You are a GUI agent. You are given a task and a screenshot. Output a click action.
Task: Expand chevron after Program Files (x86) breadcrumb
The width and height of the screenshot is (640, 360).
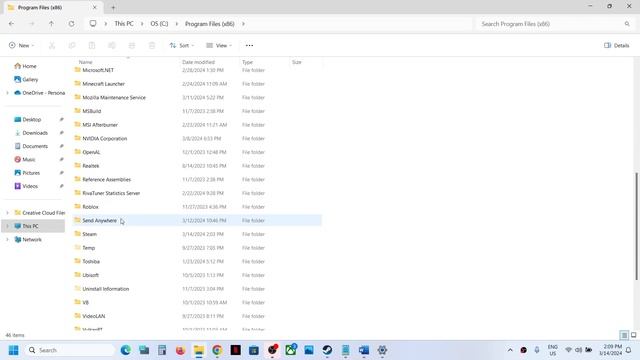pos(243,24)
